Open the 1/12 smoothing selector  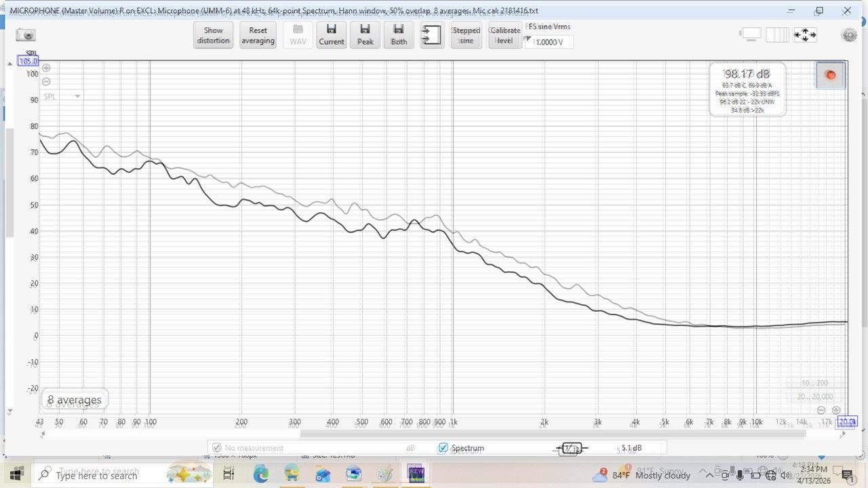click(x=571, y=448)
